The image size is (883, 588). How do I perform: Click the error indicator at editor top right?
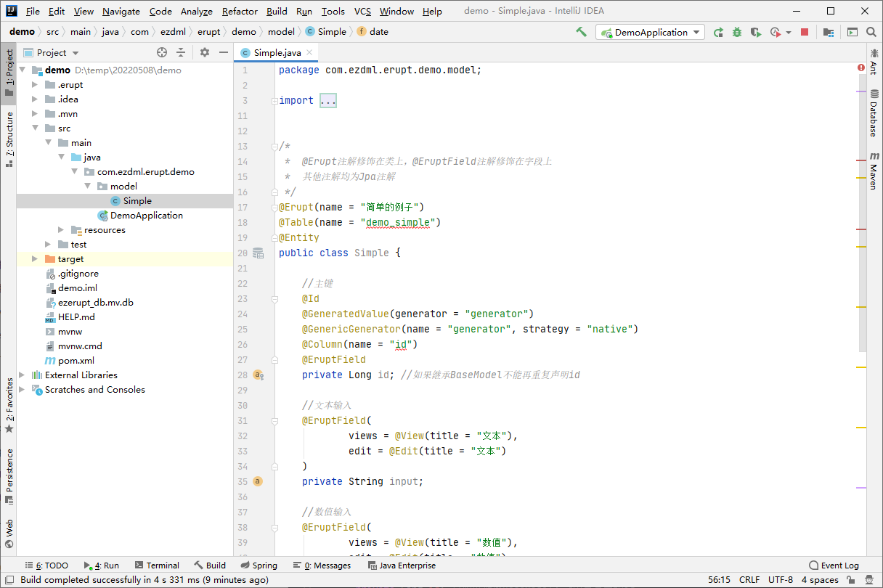click(860, 68)
